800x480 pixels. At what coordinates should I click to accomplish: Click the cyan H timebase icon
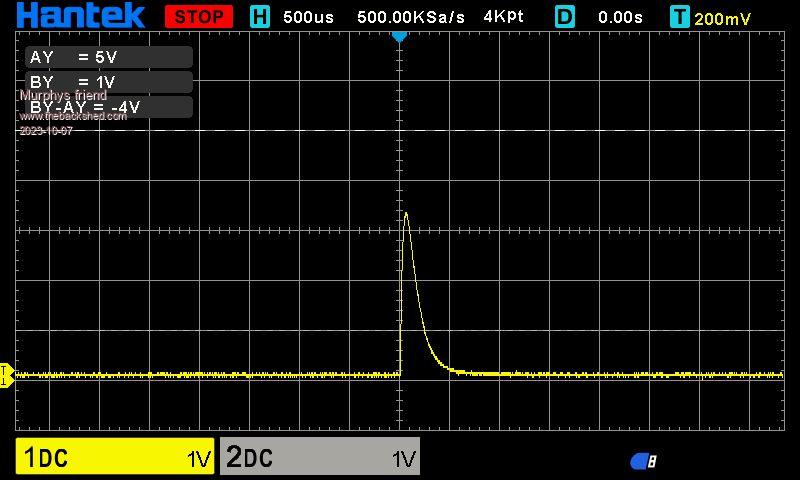coord(260,17)
